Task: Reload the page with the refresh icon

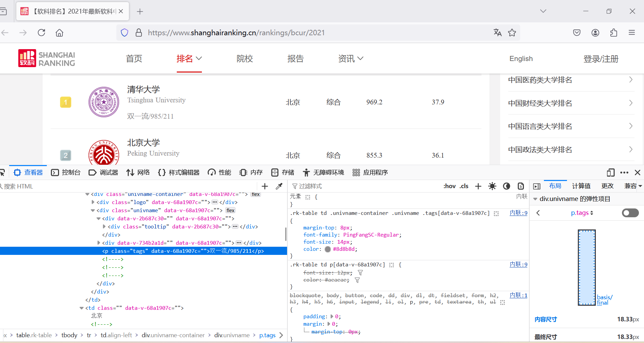Action: [x=41, y=33]
